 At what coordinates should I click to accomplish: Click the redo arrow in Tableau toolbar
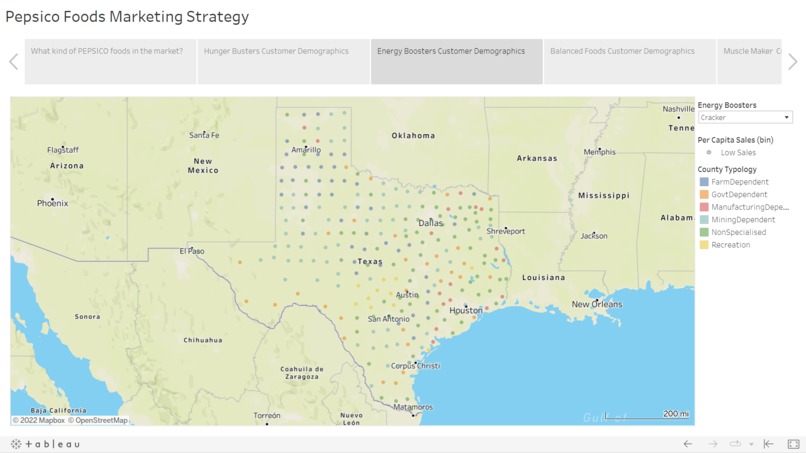coord(713,444)
